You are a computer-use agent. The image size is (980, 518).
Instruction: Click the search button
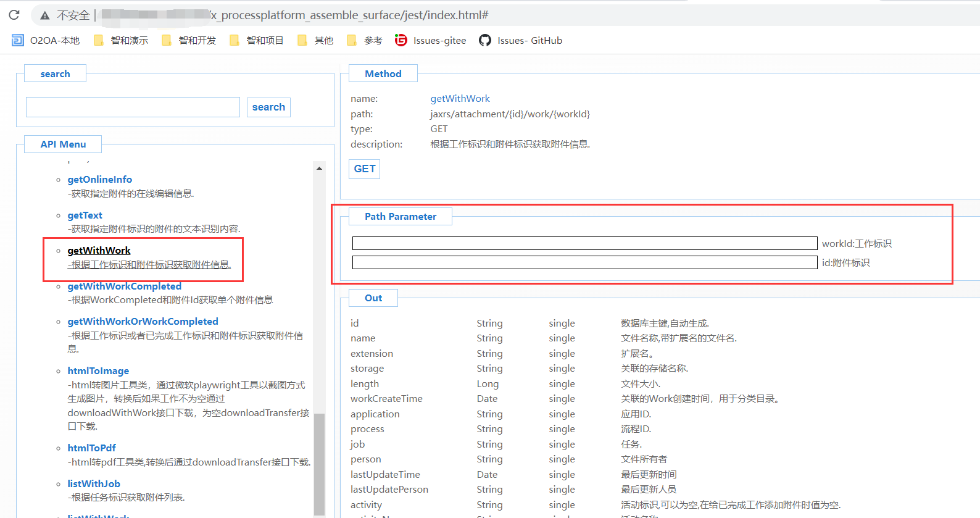pos(268,107)
